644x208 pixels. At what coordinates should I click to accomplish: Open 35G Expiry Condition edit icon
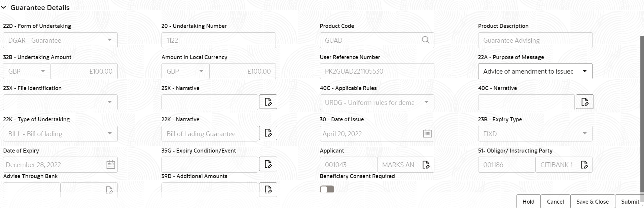268,164
